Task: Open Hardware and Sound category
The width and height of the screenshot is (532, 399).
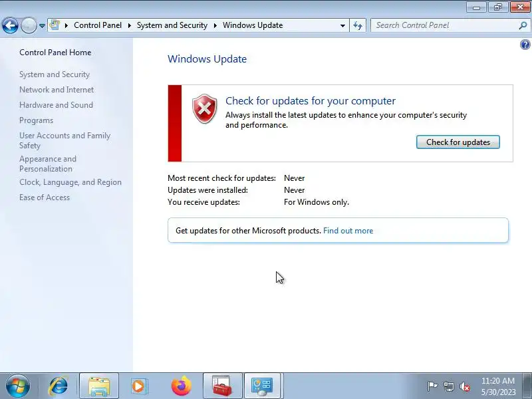Action: pos(56,105)
